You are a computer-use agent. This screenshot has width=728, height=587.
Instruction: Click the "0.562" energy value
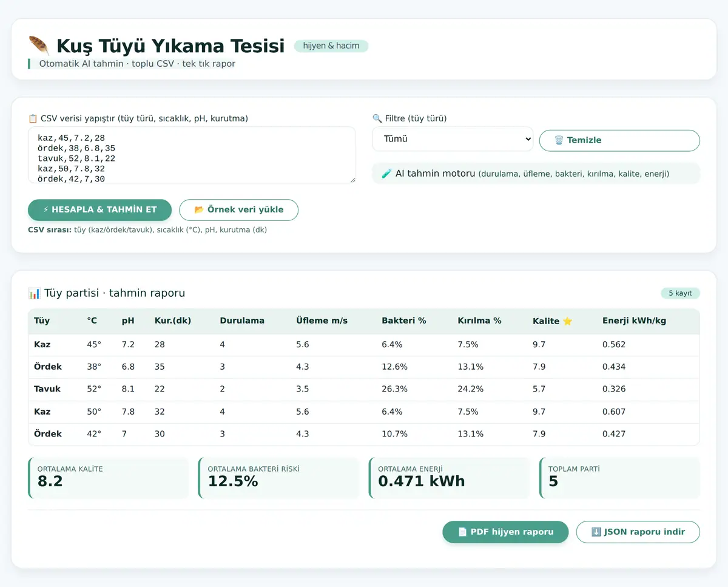click(614, 345)
